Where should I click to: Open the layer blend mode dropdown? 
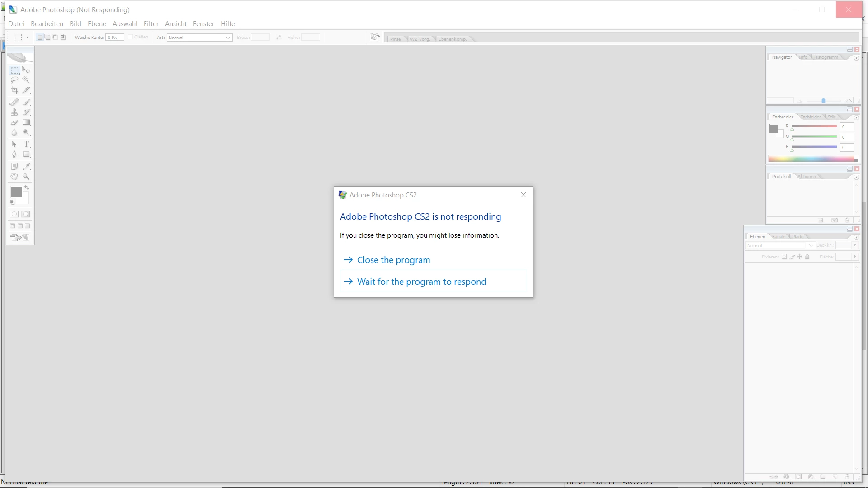pos(780,245)
